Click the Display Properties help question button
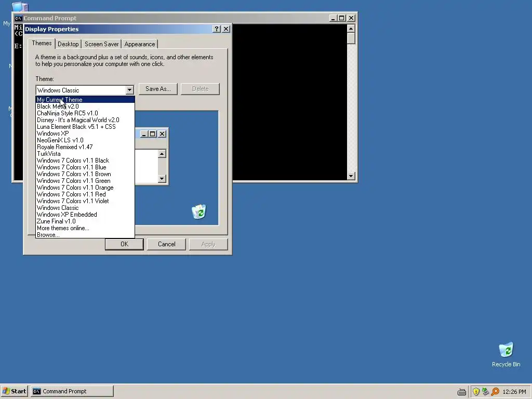532x399 pixels. pos(217,29)
